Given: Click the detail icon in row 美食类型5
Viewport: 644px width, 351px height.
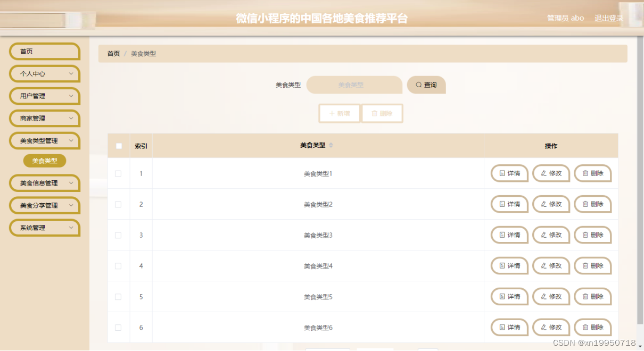Looking at the screenshot, I should coord(502,297).
